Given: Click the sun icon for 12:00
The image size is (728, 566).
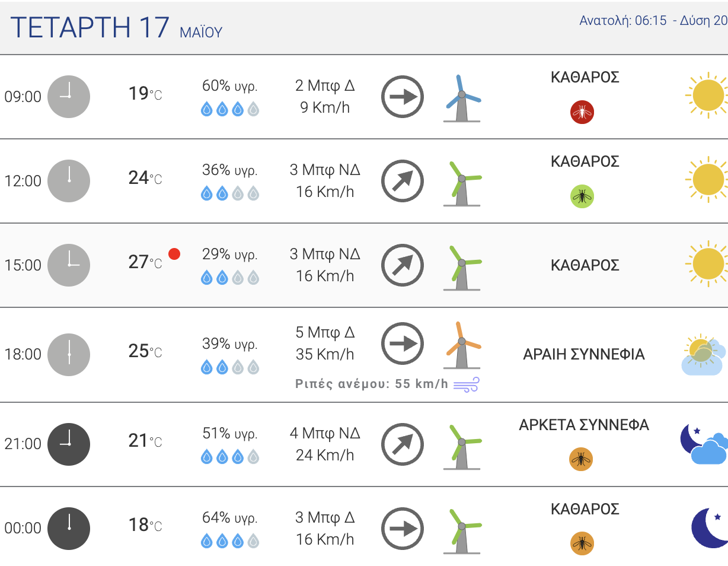Looking at the screenshot, I should [707, 180].
